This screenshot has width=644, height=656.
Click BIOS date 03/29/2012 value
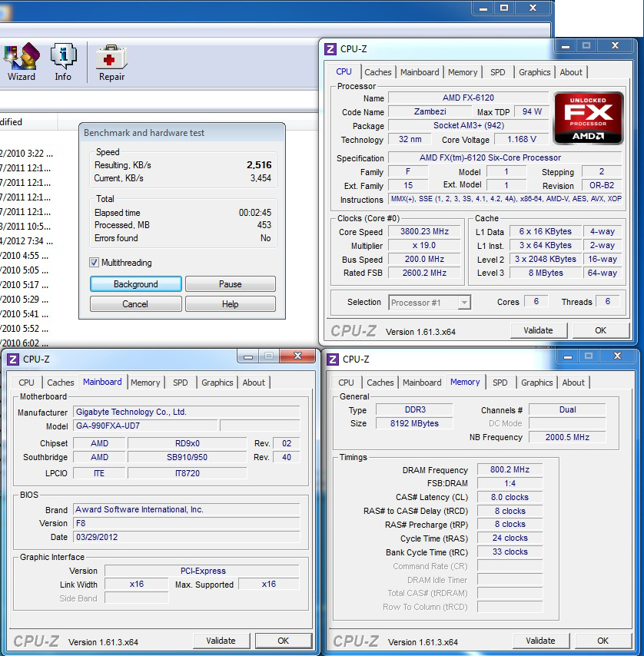click(x=186, y=537)
